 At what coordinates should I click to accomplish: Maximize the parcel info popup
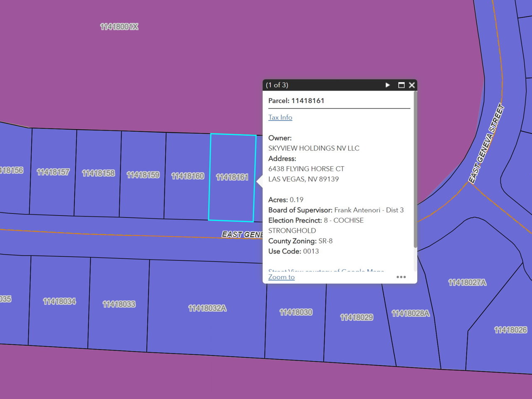pyautogui.click(x=401, y=85)
